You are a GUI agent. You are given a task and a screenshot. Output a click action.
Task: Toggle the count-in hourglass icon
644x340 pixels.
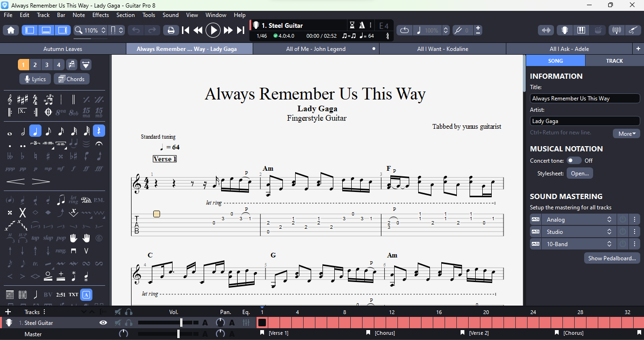coord(352,25)
